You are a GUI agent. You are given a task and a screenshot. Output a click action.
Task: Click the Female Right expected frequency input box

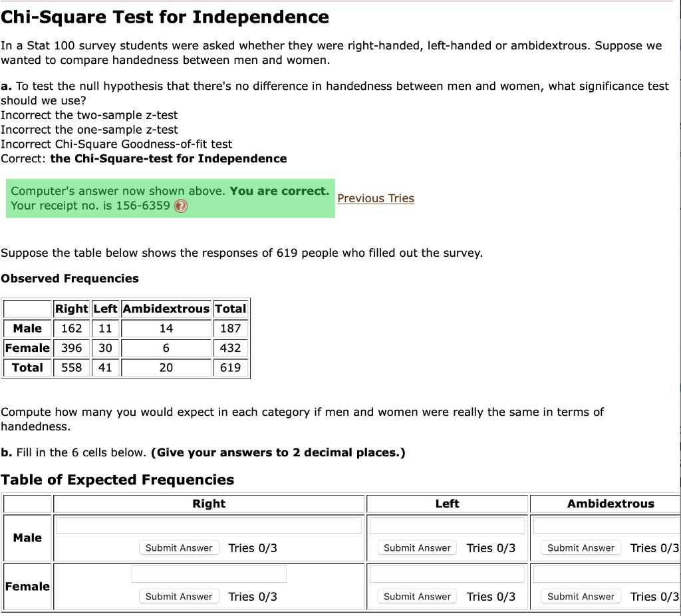coord(208,573)
